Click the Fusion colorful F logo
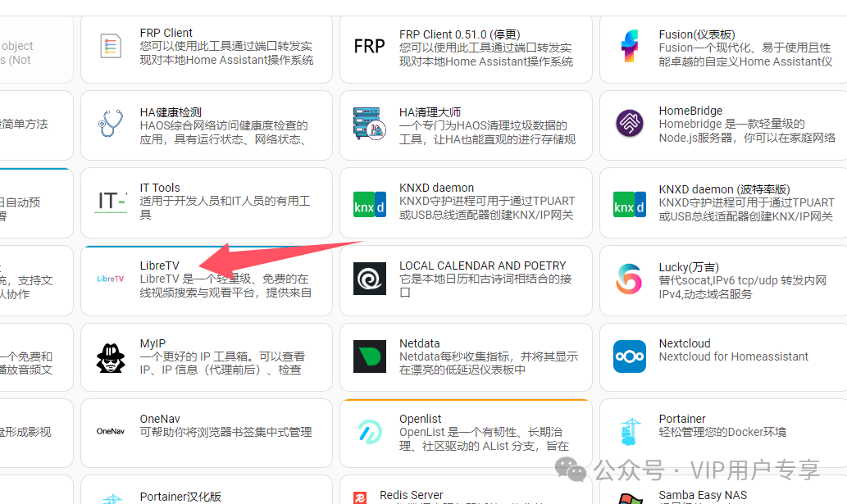The height and width of the screenshot is (504, 847). coord(630,47)
